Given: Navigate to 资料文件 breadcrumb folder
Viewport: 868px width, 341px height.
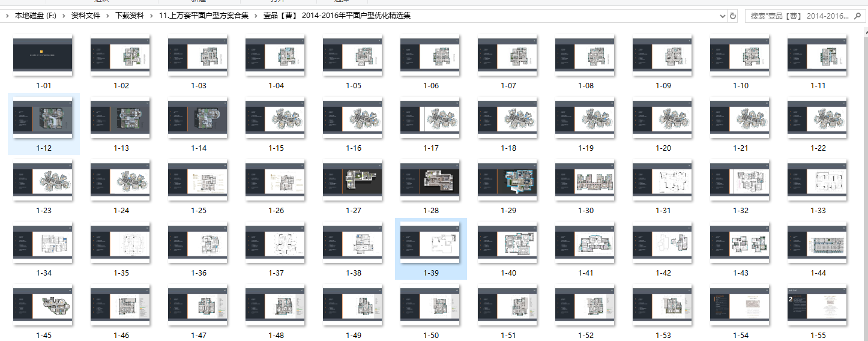Looking at the screenshot, I should coord(86,16).
